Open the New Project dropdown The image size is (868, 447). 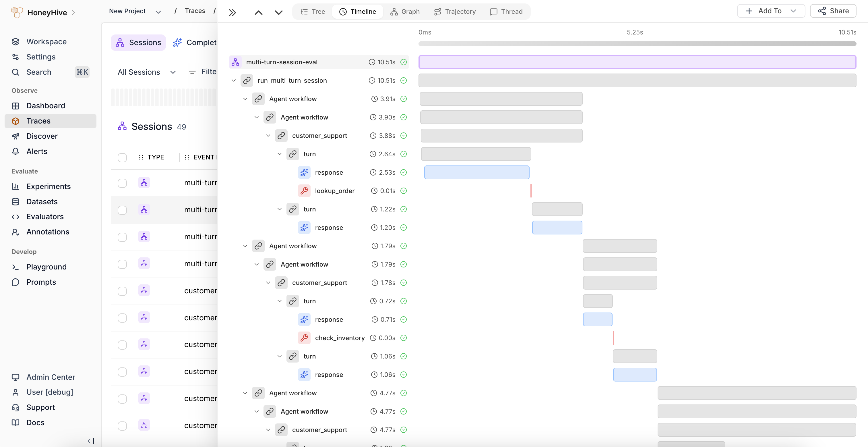[135, 11]
